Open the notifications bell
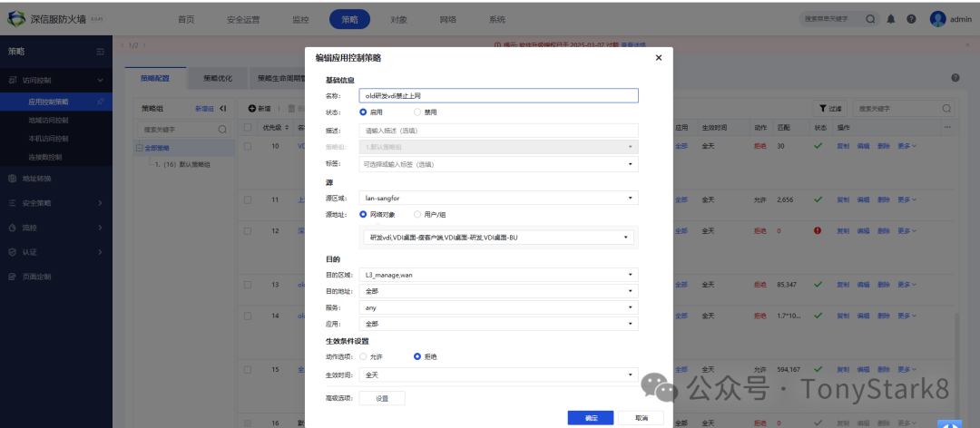Viewport: 980px width, 428px height. [891, 19]
